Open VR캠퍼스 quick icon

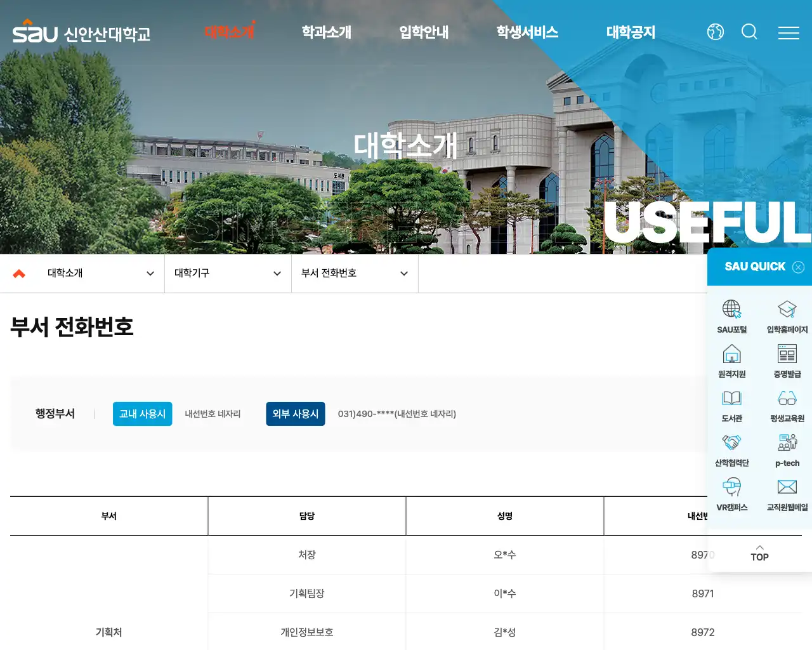[731, 494]
